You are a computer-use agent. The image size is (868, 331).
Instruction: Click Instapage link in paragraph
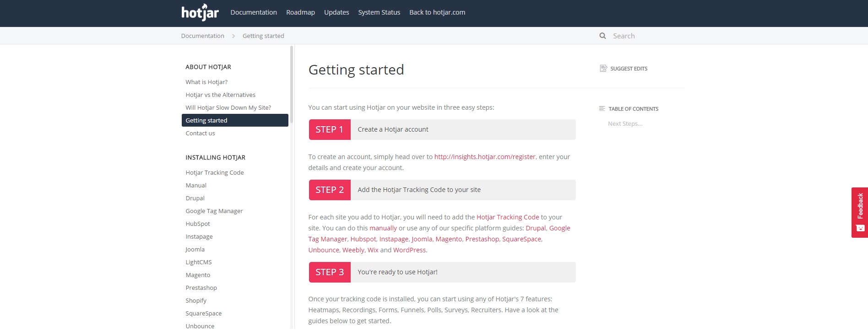click(394, 239)
